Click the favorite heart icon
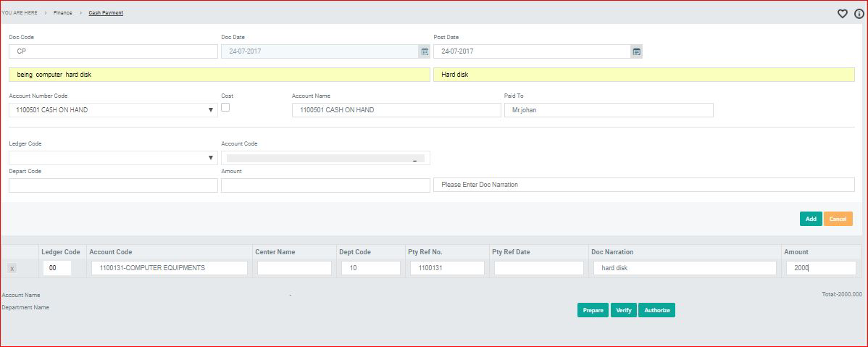Viewport: 868px width, 347px height. click(x=843, y=13)
